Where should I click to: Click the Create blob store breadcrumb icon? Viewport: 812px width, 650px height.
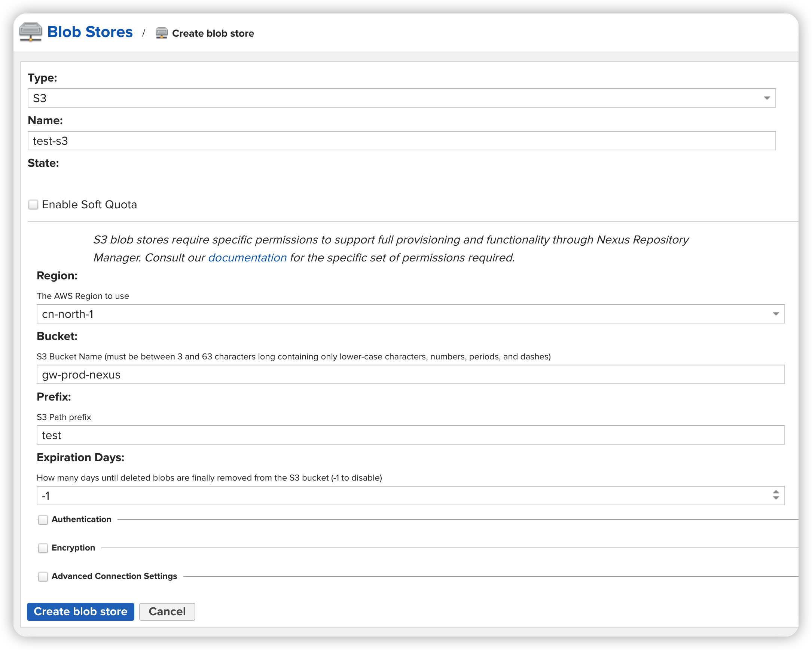coord(162,33)
